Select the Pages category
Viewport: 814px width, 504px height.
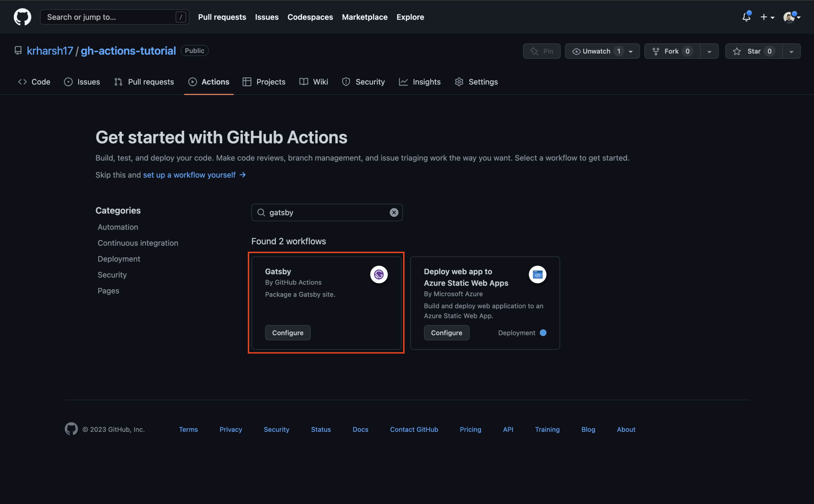[108, 291]
